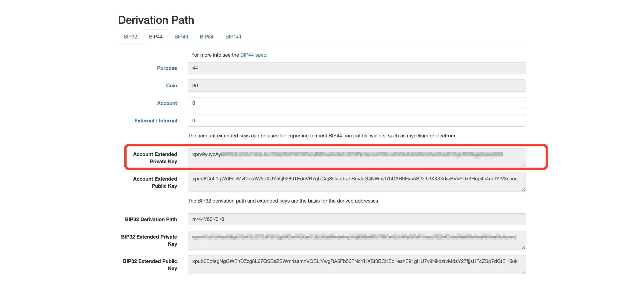Grab resize handle of BIP32 Extended Public Key

(x=523, y=272)
